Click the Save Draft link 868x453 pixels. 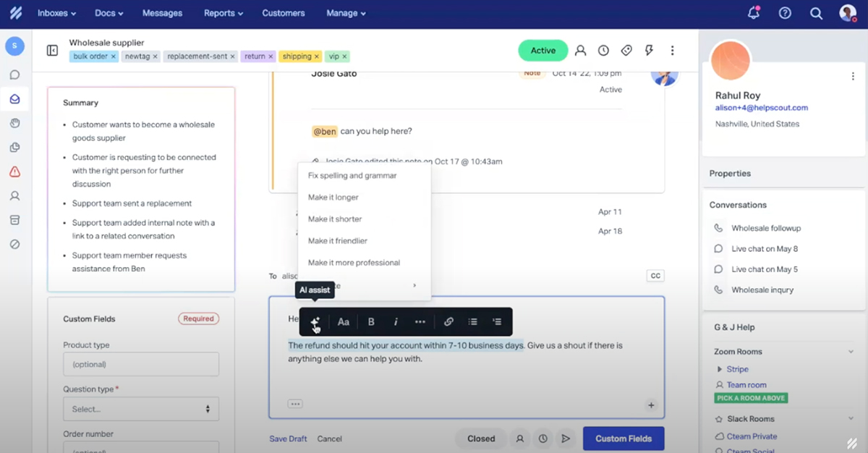coord(288,439)
